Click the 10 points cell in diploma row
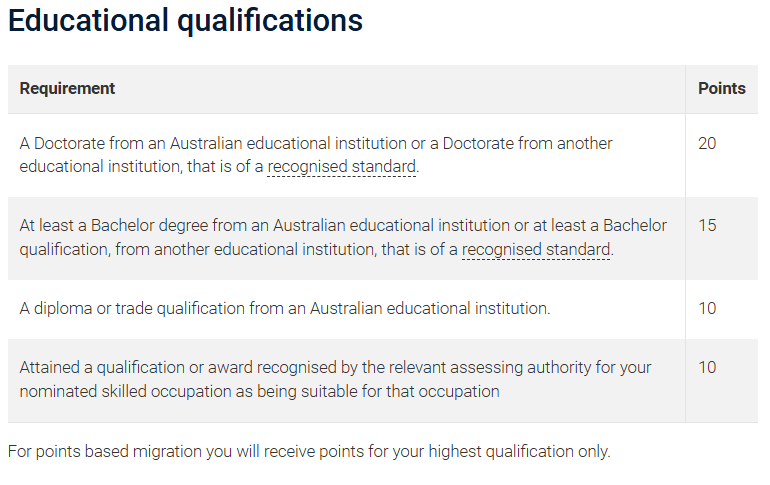Viewport: 770px width, 485px height. 707,308
